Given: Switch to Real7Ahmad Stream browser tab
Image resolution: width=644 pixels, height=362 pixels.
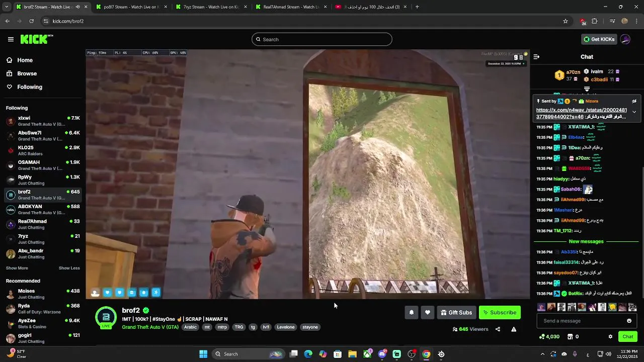Looking at the screenshot, I should [x=291, y=7].
